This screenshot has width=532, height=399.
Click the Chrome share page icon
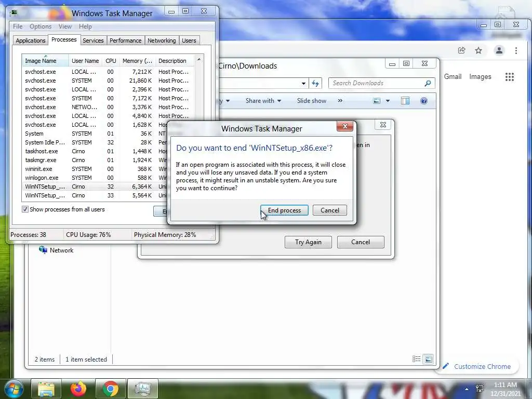coord(461,50)
